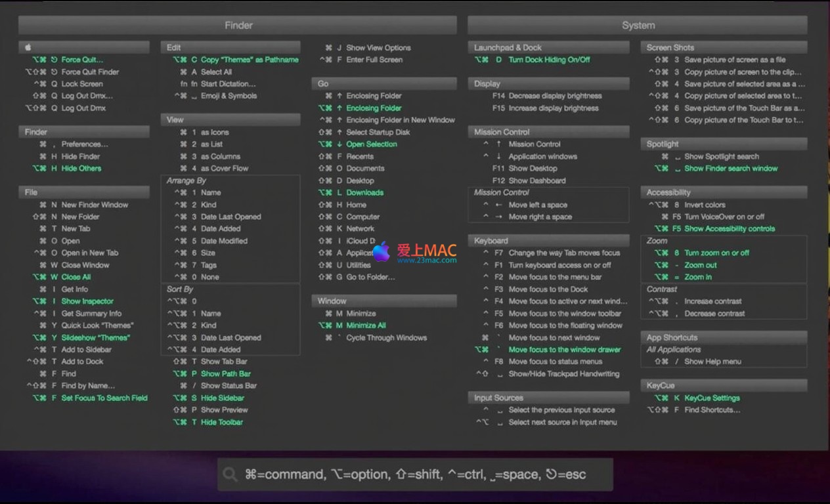Trigger the Show Inspector shortcut
The height and width of the screenshot is (504, 830).
click(x=87, y=301)
